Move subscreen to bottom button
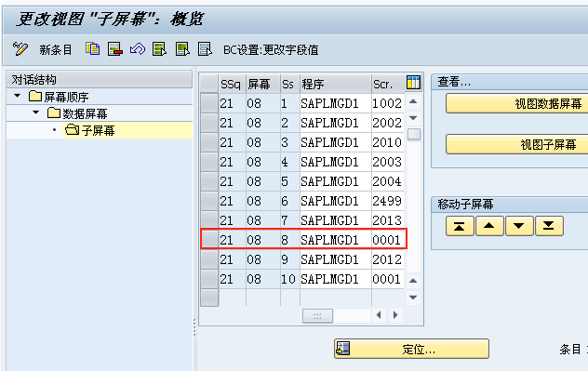588x371 pixels. (x=549, y=226)
